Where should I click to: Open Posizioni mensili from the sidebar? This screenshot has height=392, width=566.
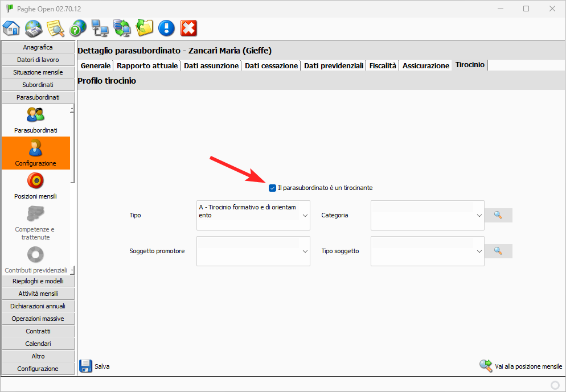click(35, 187)
